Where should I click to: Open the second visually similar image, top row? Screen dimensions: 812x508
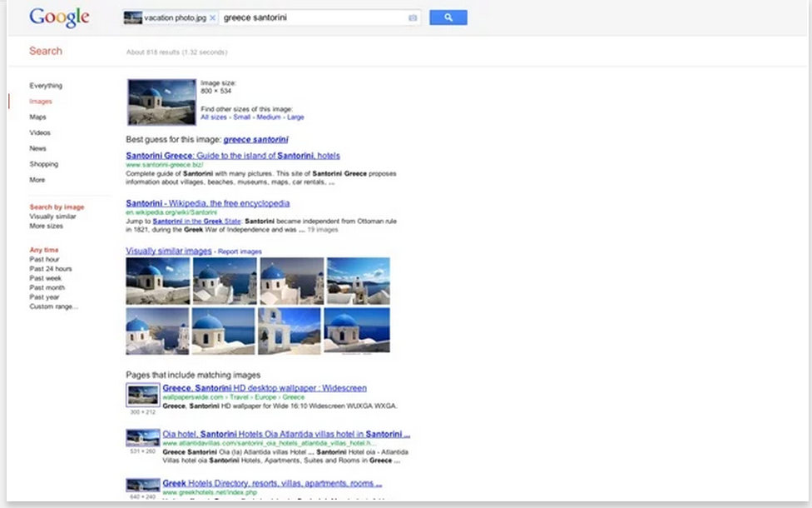[225, 281]
